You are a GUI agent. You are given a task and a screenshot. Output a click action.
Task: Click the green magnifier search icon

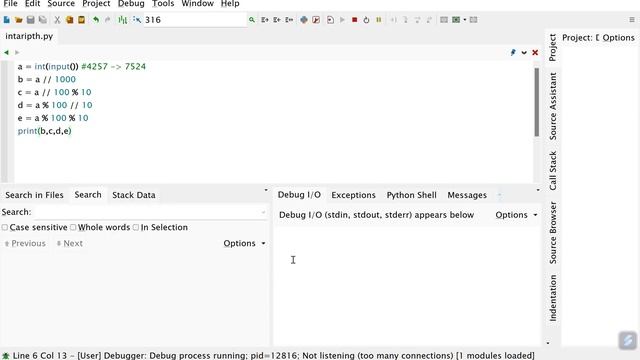pyautogui.click(x=252, y=20)
